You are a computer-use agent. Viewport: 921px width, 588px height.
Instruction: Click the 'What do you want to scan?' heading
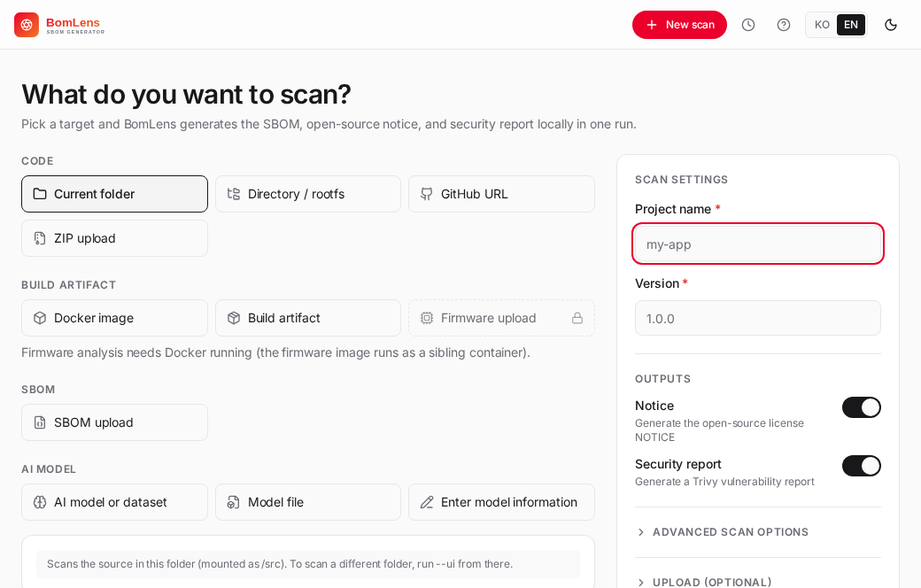pos(186,94)
